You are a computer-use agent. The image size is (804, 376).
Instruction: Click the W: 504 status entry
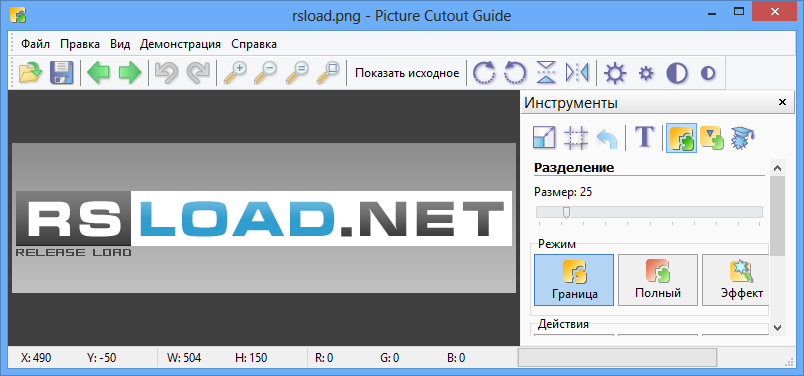[184, 358]
